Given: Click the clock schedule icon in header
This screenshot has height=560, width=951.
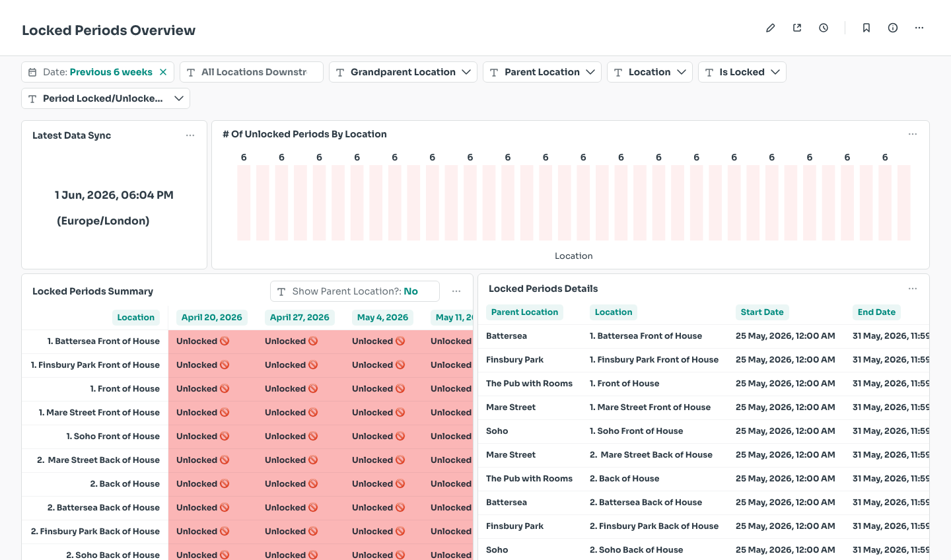Looking at the screenshot, I should click(824, 28).
